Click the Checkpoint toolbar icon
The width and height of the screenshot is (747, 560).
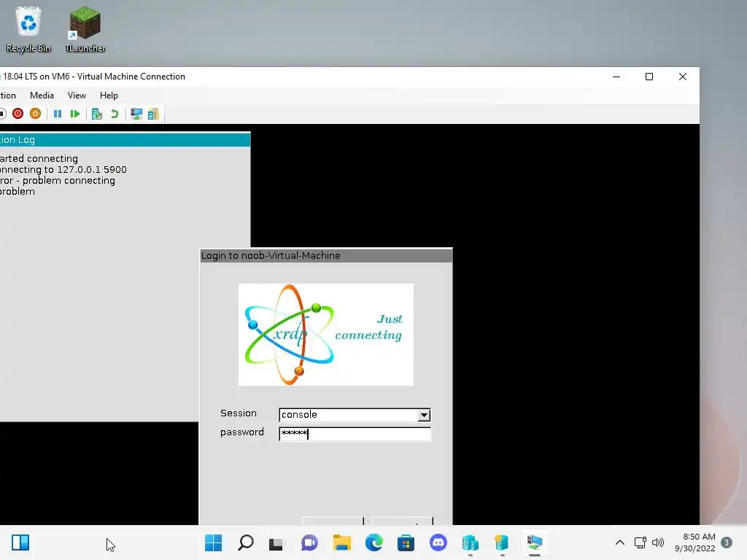(97, 114)
